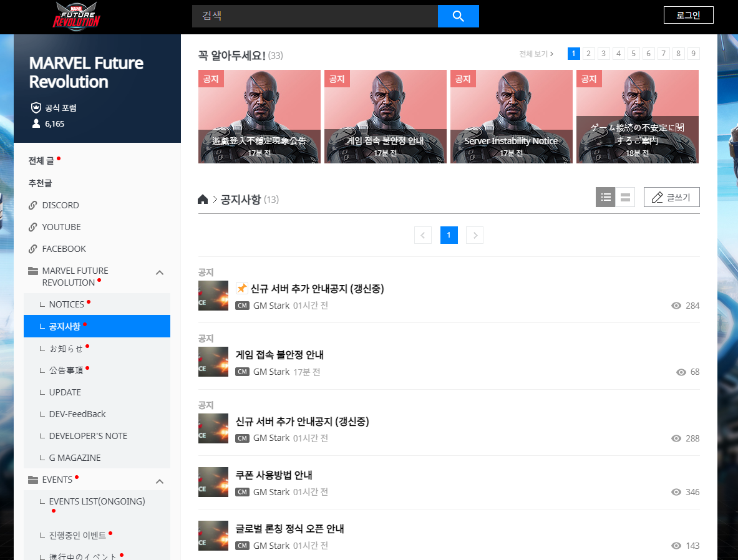
Task: Select featured notices page 6
Action: 649,54
